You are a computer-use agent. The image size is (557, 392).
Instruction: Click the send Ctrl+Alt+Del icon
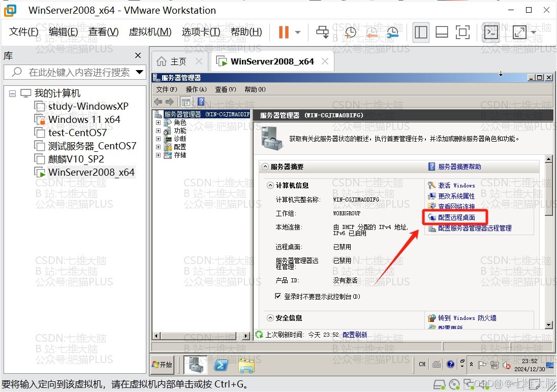[x=323, y=32]
